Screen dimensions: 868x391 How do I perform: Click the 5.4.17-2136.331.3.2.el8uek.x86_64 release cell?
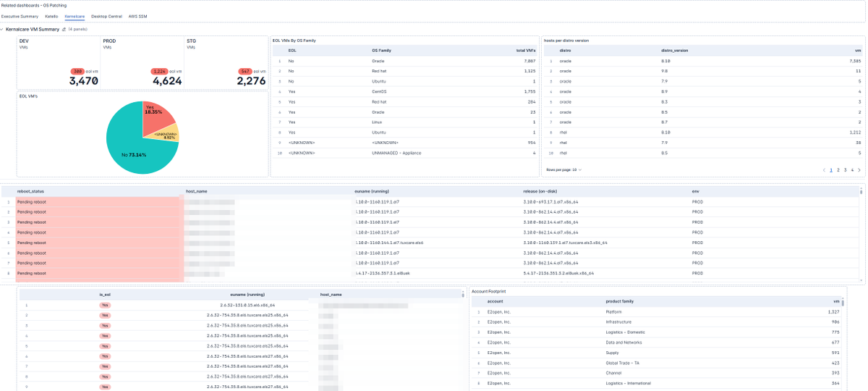[558, 274]
